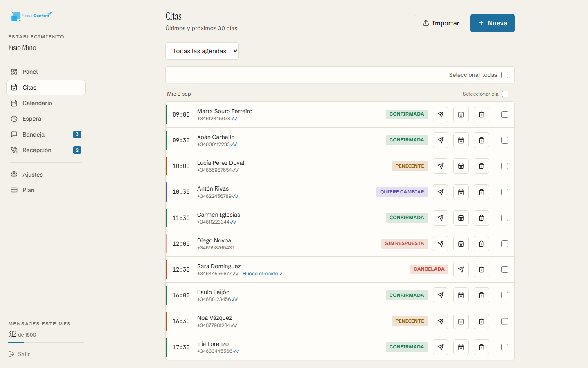
Task: Send reminder to Marta Souto Ferreiro
Action: coord(441,114)
